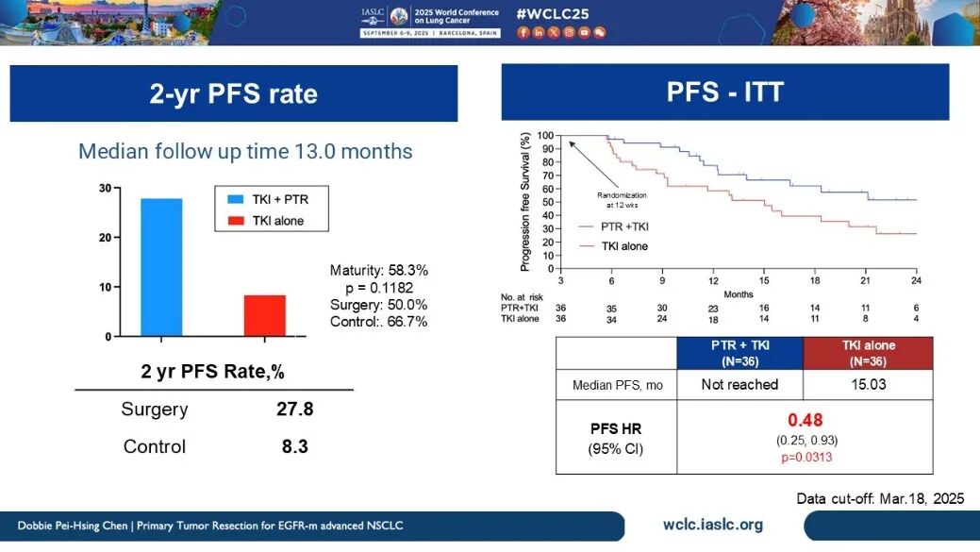Click the Randomization at 12 wks annotation
980x552 pixels.
click(x=619, y=197)
